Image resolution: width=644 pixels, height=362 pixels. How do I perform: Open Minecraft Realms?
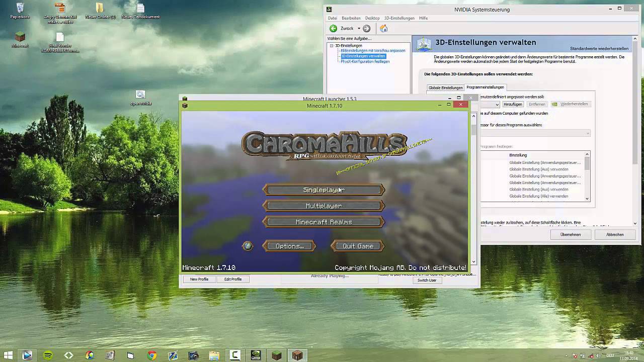coord(324,222)
